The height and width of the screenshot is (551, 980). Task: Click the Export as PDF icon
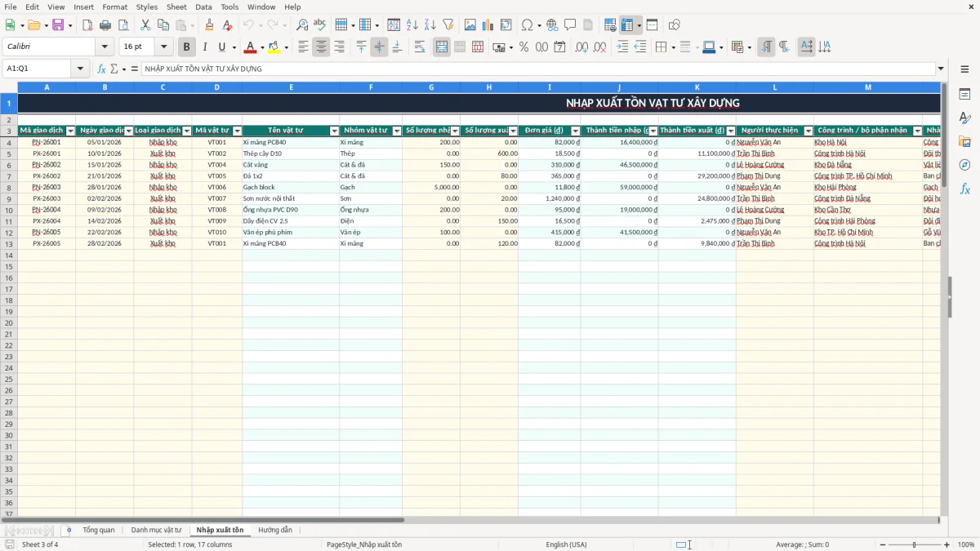click(87, 25)
